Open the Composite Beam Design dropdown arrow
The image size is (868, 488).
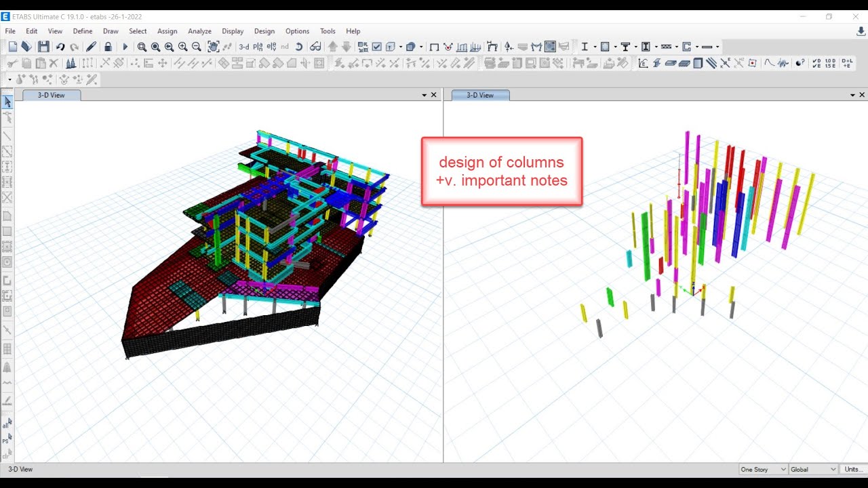[635, 47]
